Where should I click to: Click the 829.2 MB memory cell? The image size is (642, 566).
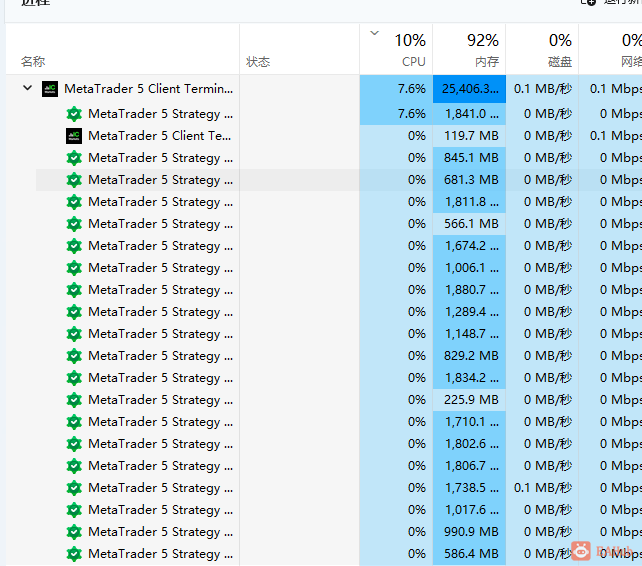click(469, 356)
